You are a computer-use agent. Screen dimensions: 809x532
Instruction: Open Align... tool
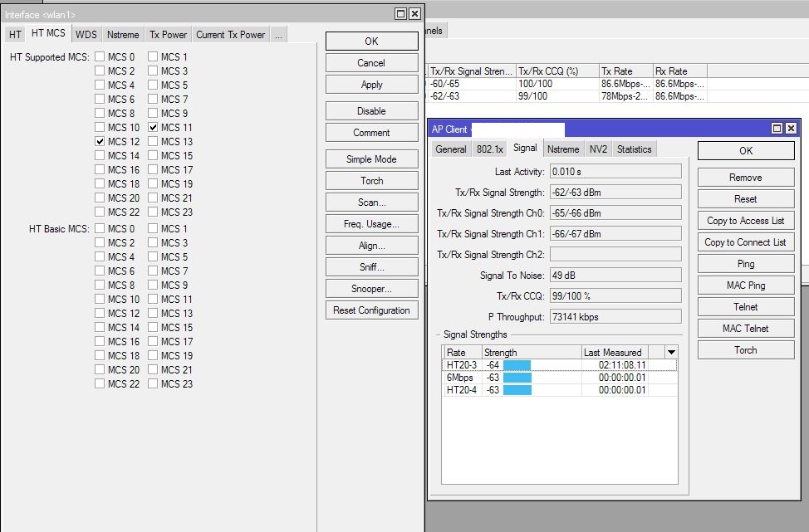pyautogui.click(x=371, y=246)
